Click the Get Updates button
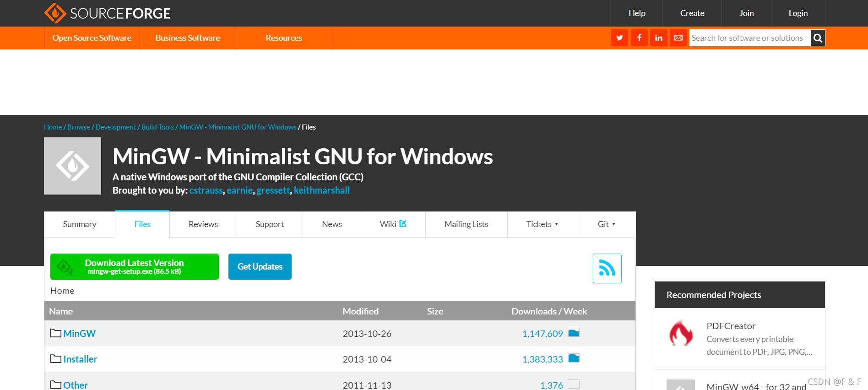Viewport: 868px width, 390px height. tap(260, 266)
